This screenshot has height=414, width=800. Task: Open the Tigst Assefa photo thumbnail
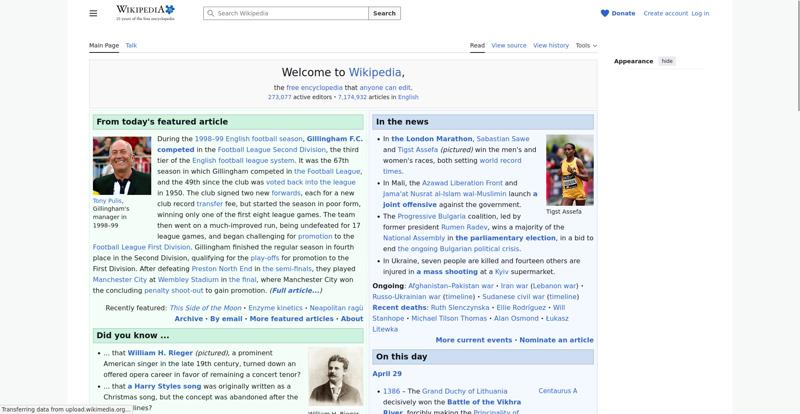(x=569, y=170)
